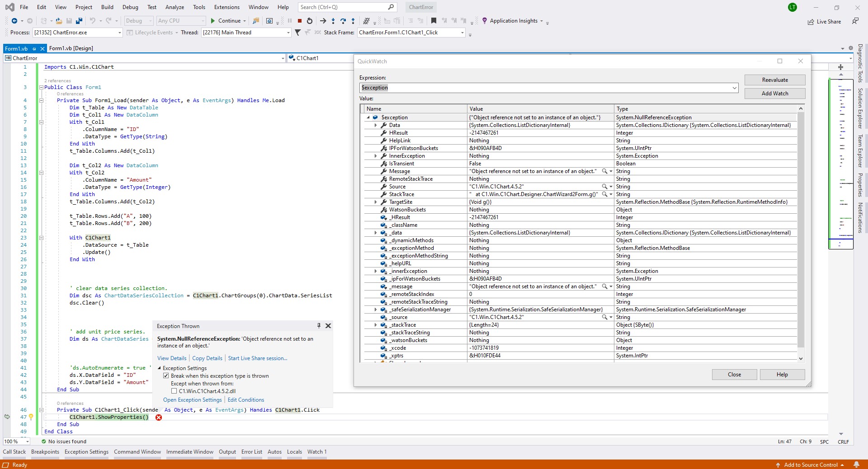This screenshot has height=469, width=868.
Task: Click the Step Into icon
Action: 333,21
